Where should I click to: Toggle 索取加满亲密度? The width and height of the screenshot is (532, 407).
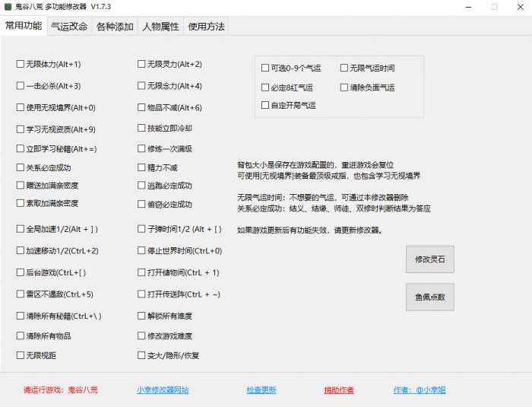click(x=47, y=203)
